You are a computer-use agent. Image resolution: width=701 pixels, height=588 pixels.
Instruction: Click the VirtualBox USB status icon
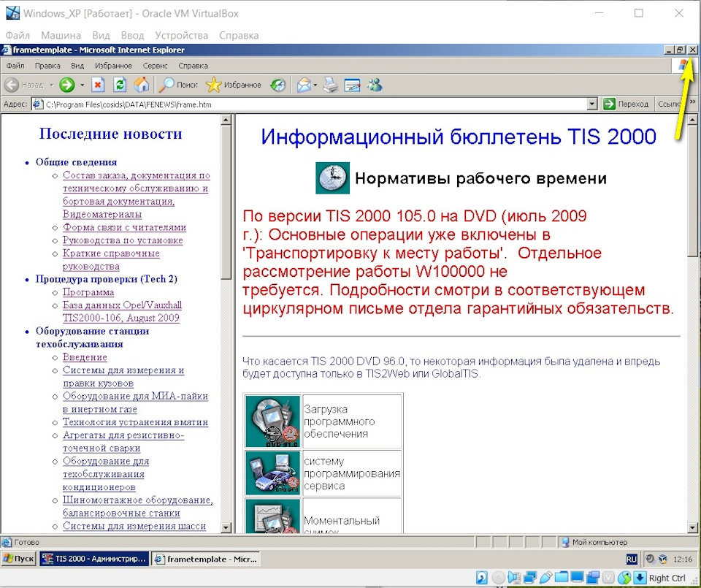(x=546, y=578)
